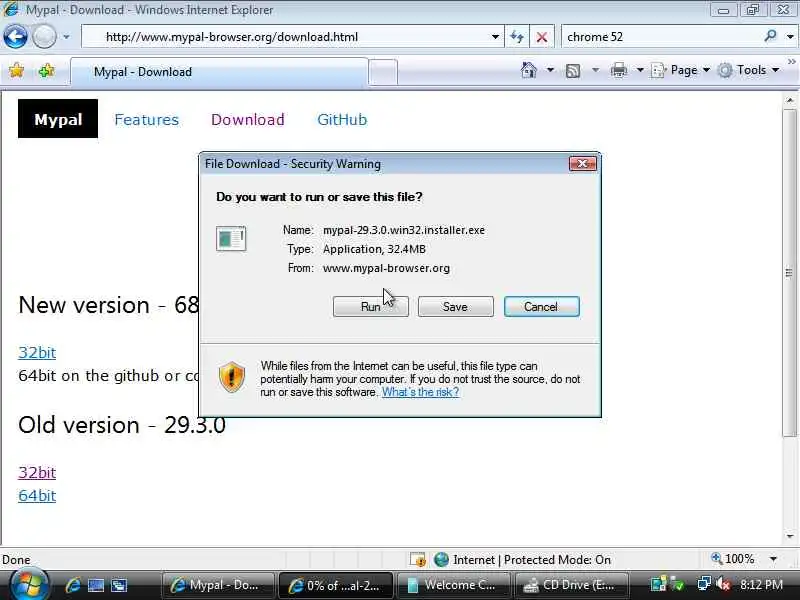Open the What's the risk? link
The height and width of the screenshot is (600, 800).
[420, 392]
